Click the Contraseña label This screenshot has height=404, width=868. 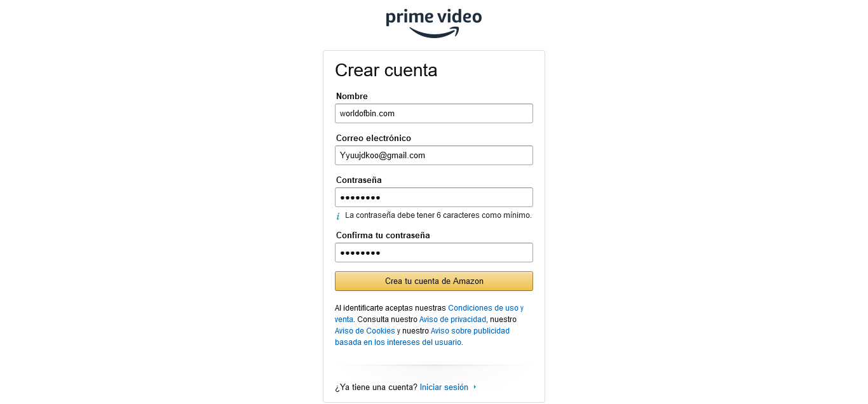pyautogui.click(x=359, y=180)
